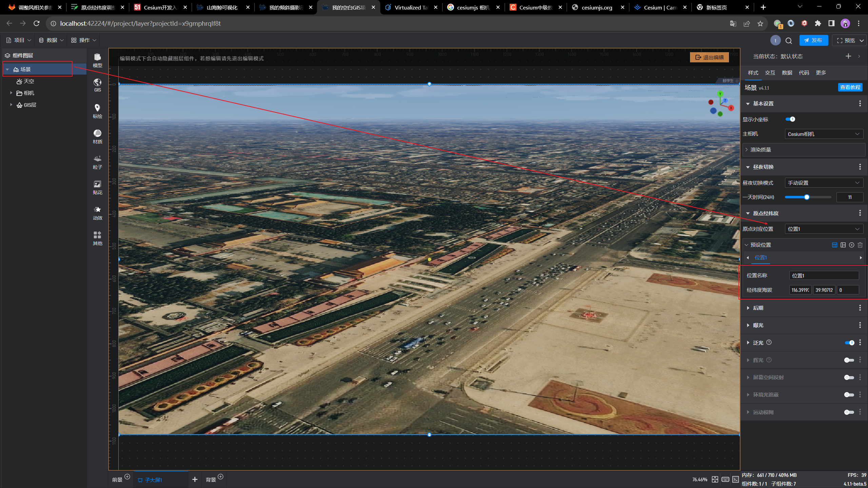Image resolution: width=868 pixels, height=488 pixels.
Task: Select the GIS globe icon in sidebar
Action: coord(97,85)
